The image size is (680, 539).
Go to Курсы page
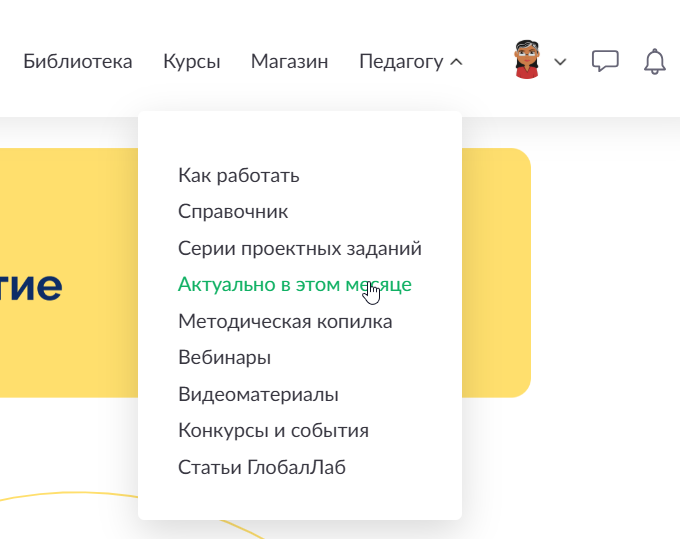tap(192, 62)
